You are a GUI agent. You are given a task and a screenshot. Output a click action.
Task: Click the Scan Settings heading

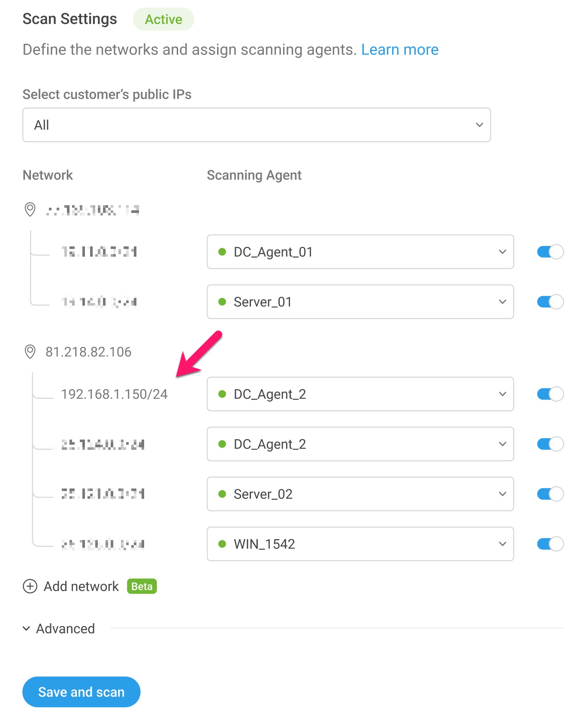click(69, 19)
